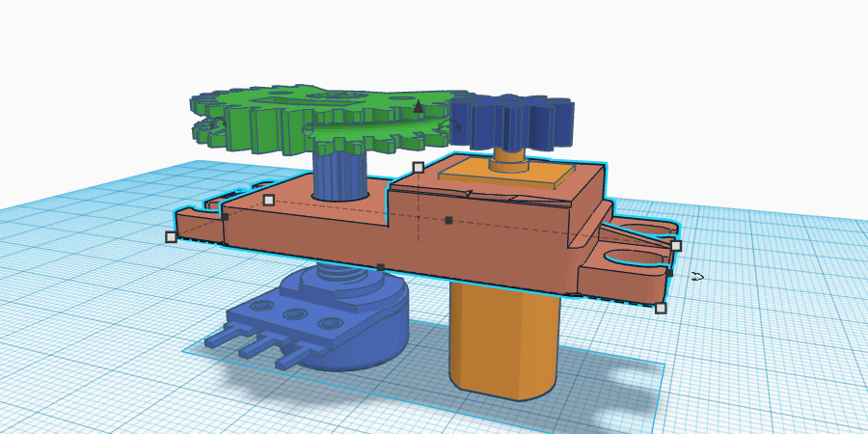The width and height of the screenshot is (868, 434).
Task: Click circular rotation handle on green gear's front rim
Action: (309, 130)
